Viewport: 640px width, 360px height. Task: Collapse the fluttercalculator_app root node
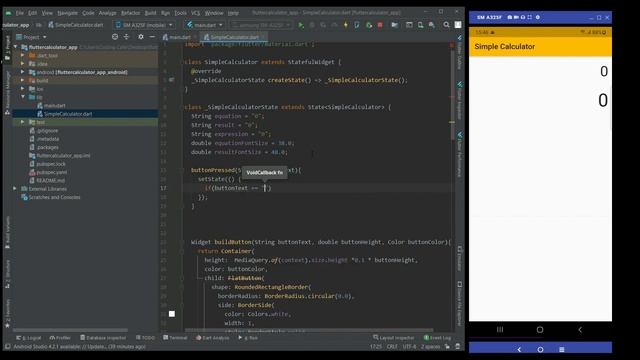point(16,47)
